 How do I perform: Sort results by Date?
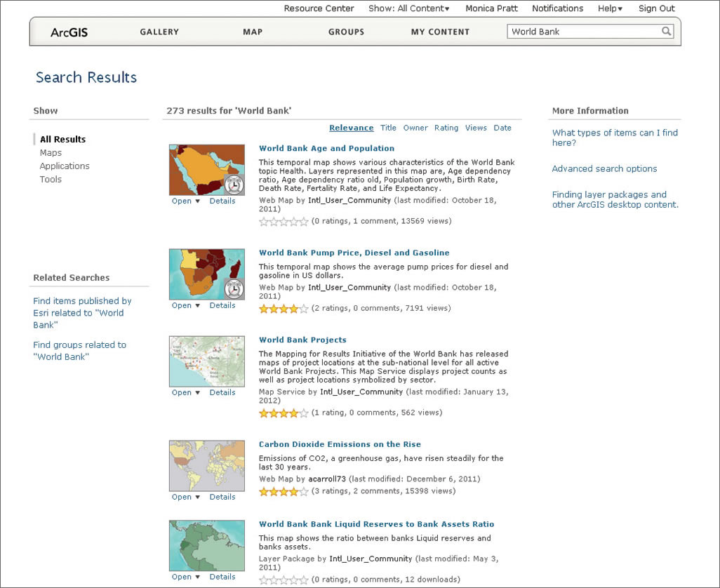click(x=502, y=128)
